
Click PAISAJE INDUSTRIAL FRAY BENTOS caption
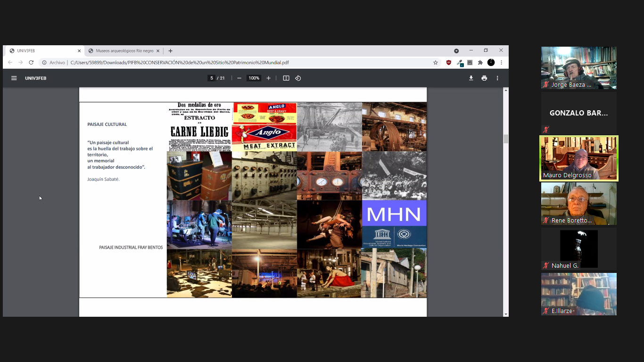point(131,247)
